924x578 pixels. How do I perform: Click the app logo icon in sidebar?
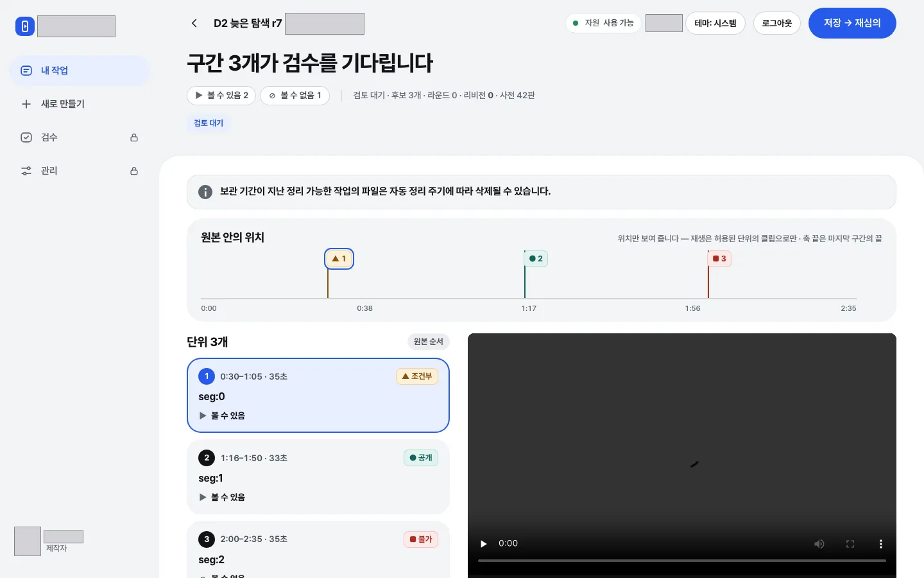(x=25, y=26)
